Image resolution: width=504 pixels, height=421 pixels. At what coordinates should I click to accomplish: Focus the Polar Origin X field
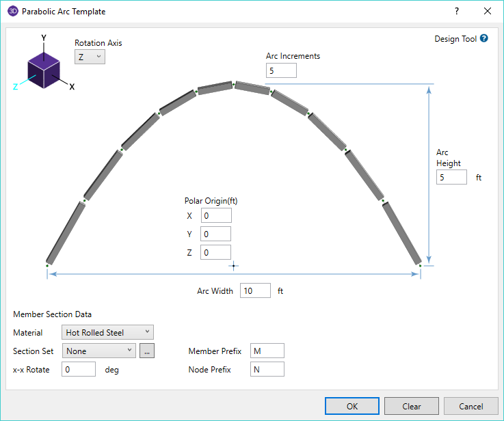(x=216, y=216)
